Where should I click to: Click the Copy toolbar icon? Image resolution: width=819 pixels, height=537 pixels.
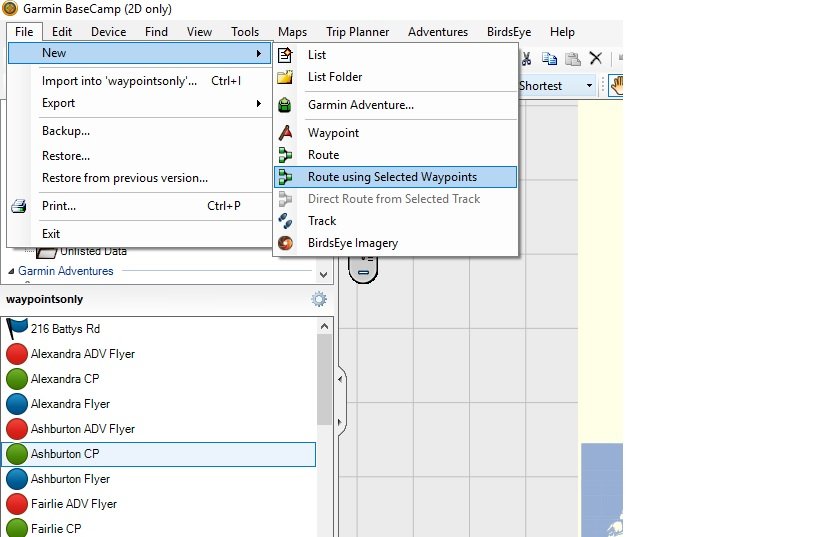tap(549, 59)
